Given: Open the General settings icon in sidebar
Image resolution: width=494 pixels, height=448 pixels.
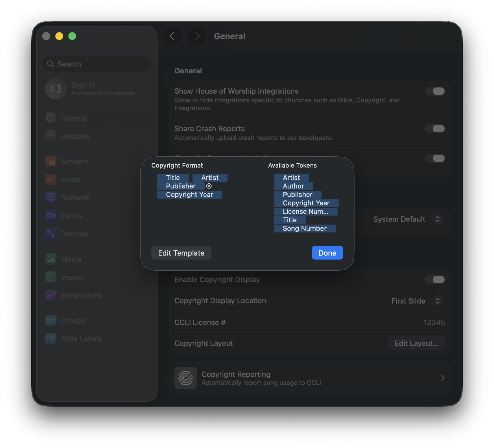Looking at the screenshot, I should [51, 118].
